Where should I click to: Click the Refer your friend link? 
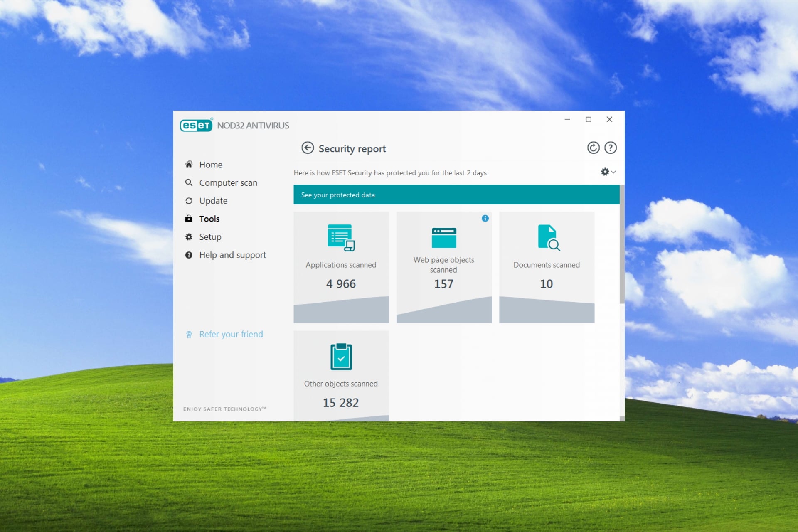pos(231,334)
